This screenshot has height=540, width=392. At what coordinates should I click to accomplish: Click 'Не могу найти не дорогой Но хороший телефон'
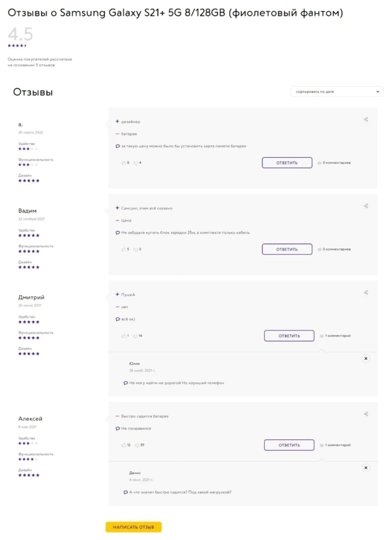tap(177, 383)
